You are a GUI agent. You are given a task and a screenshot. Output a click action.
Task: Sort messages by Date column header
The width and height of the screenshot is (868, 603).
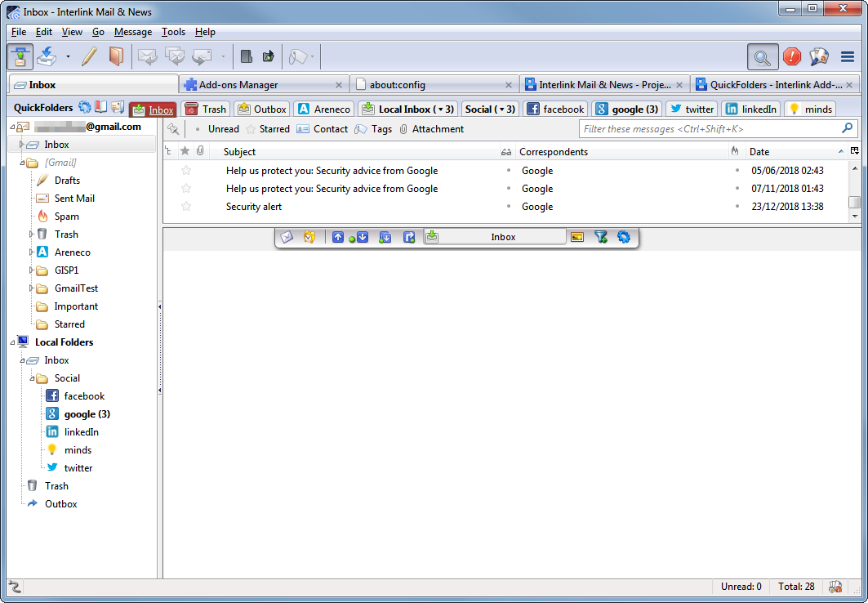pos(797,152)
